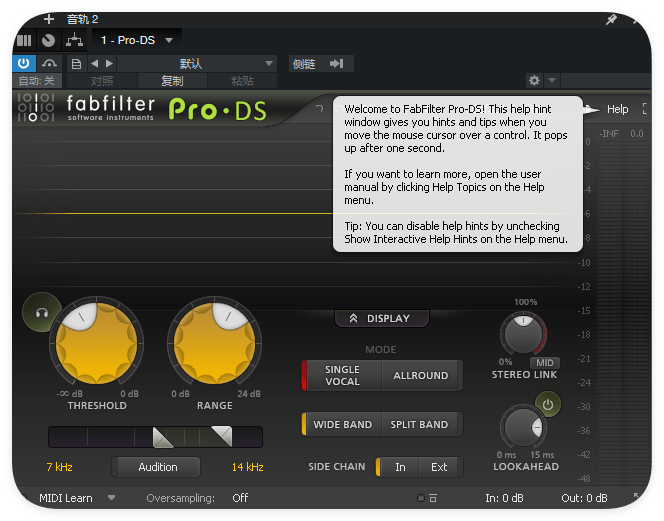This screenshot has height=521, width=664.
Task: Click the -INF peak meter readout
Action: [x=609, y=134]
